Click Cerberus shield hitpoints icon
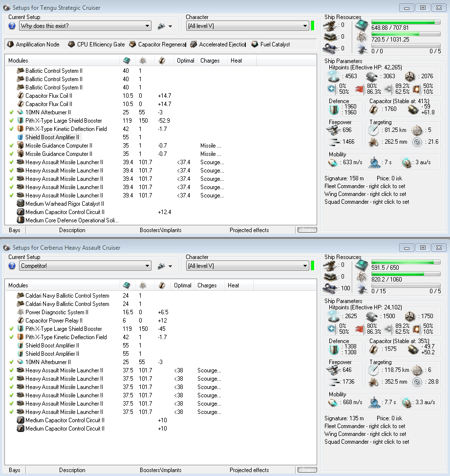The height and width of the screenshot is (476, 450). (334, 316)
